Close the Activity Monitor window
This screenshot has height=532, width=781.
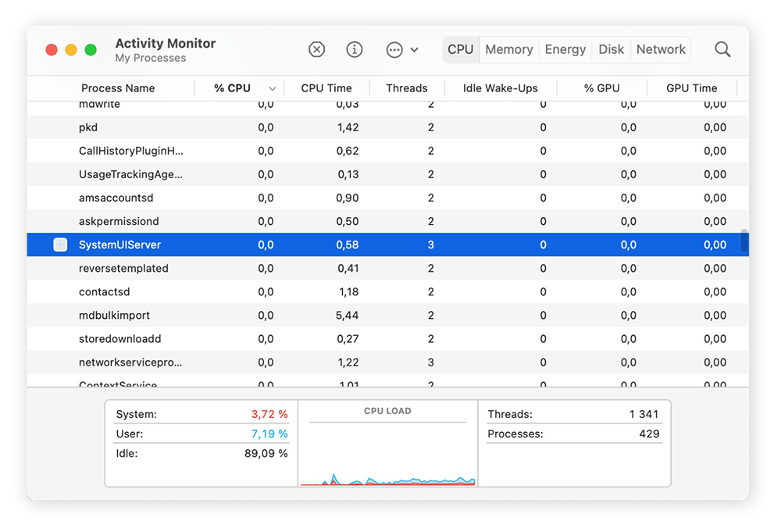click(52, 50)
